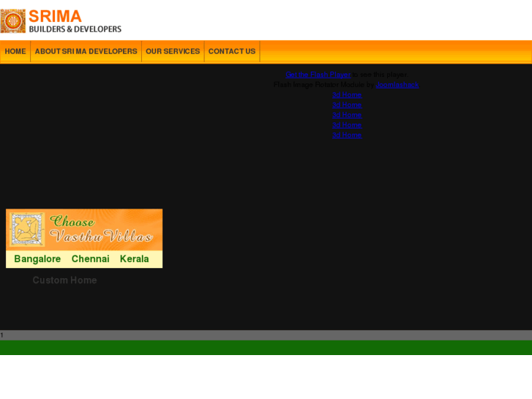This screenshot has height=399, width=532.
Task: Click the SRIMA mandala logo icon
Action: [13, 21]
